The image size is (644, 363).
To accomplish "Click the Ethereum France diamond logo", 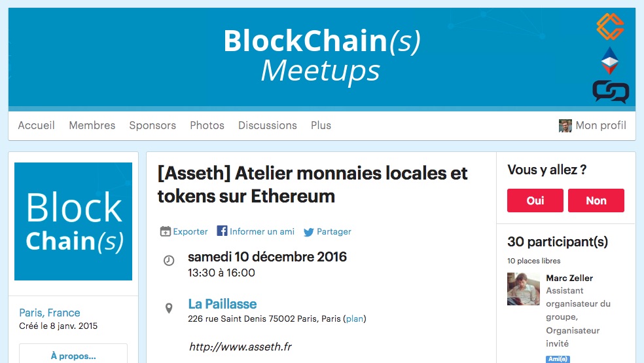I will coord(610,60).
